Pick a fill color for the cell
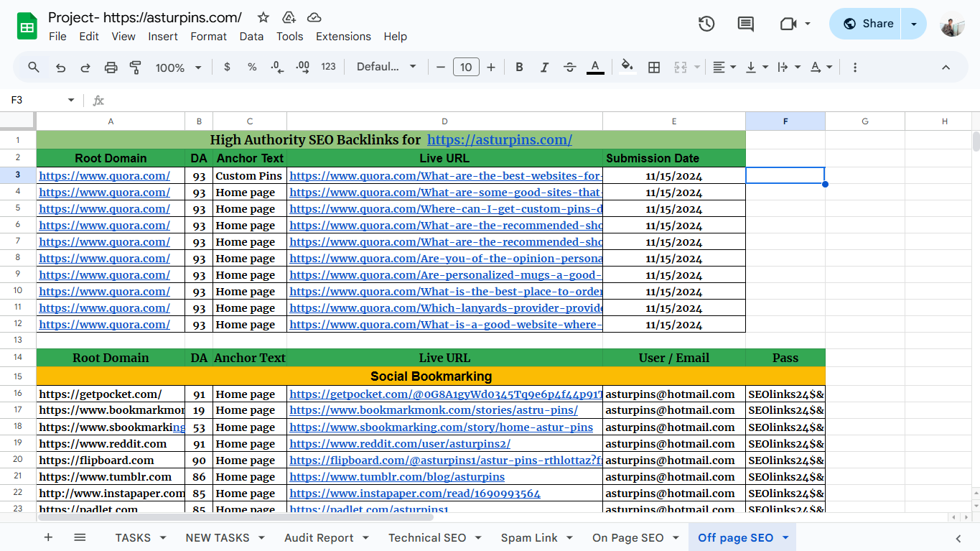The height and width of the screenshot is (551, 980). click(x=627, y=67)
